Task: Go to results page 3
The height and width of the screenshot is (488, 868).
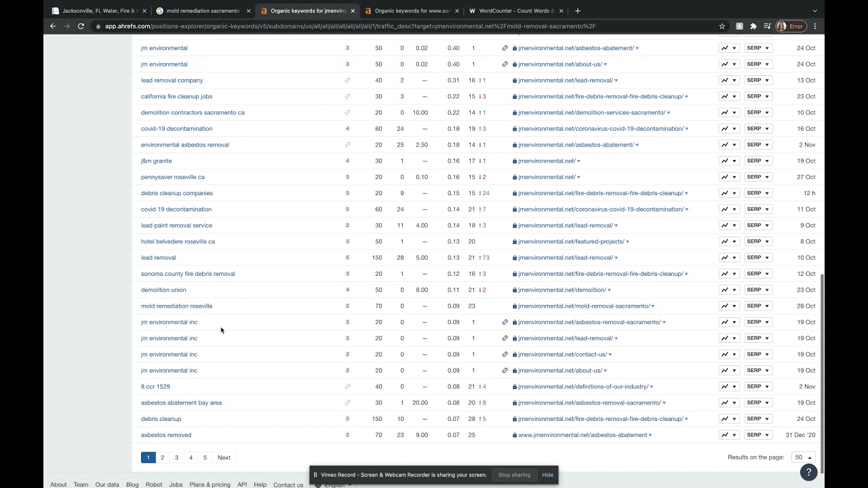Action: (x=176, y=457)
